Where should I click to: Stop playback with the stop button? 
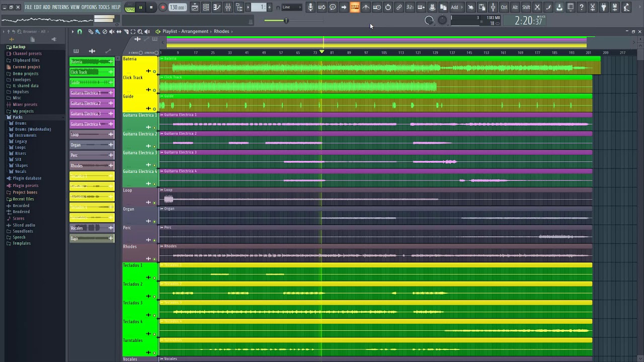151,7
